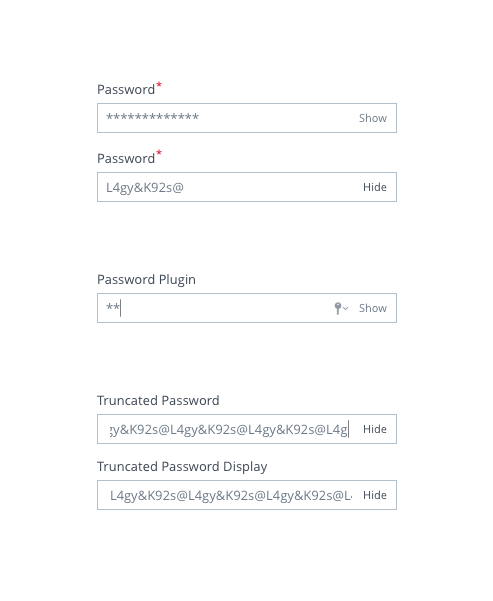The width and height of the screenshot is (493, 601).
Task: Click the Truncated Password label text
Action: (x=158, y=401)
